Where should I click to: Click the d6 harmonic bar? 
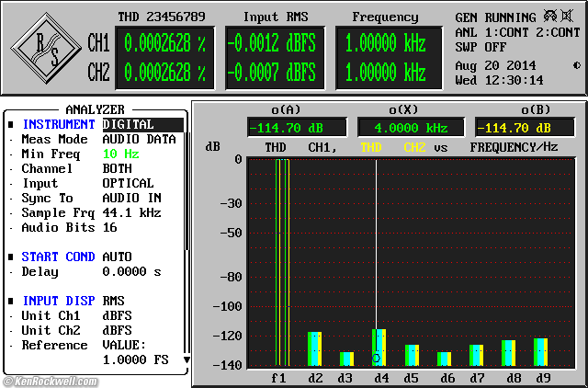[x=444, y=359]
